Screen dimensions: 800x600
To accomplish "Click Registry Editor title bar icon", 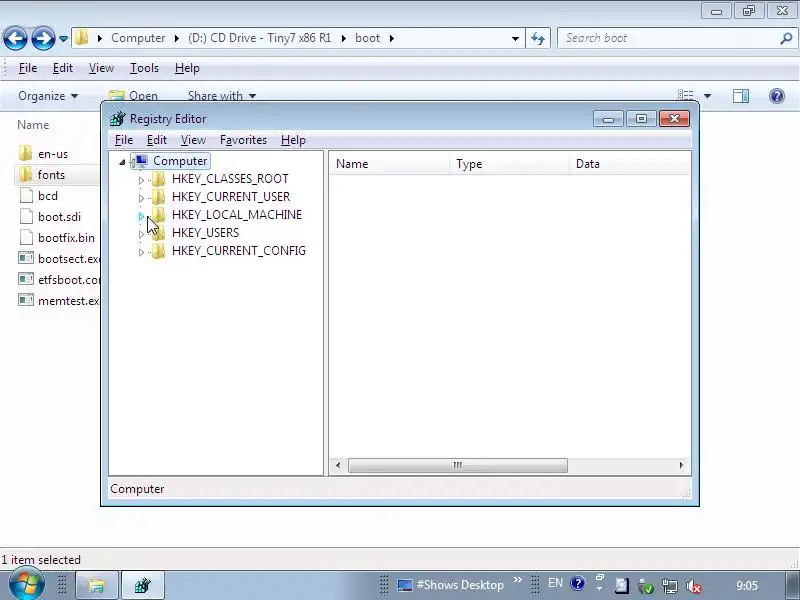I will pos(117,118).
